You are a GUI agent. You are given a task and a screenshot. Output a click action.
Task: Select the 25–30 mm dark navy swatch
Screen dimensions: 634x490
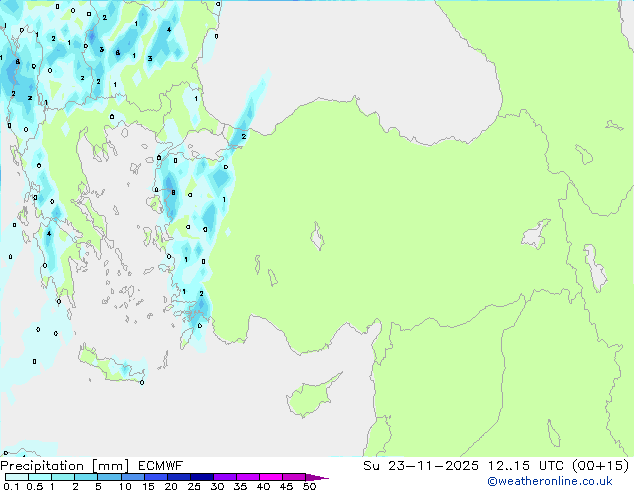201,477
